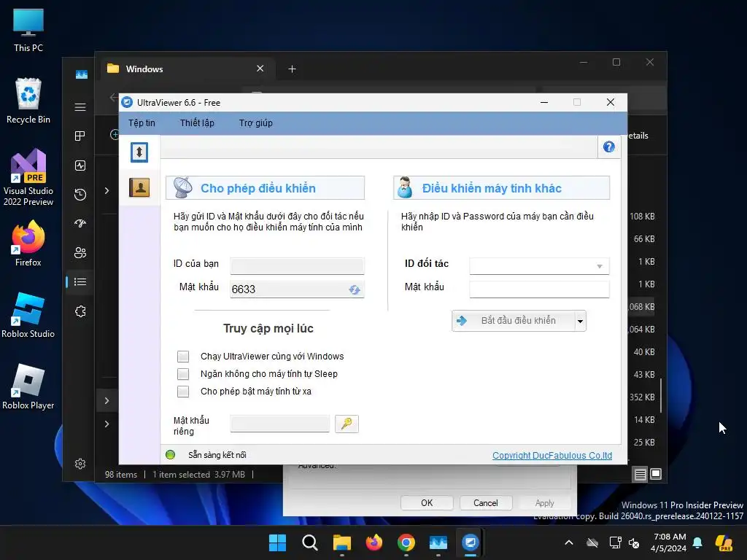Open Roblox Player desktop shortcut
747x560 pixels.
pos(28,386)
